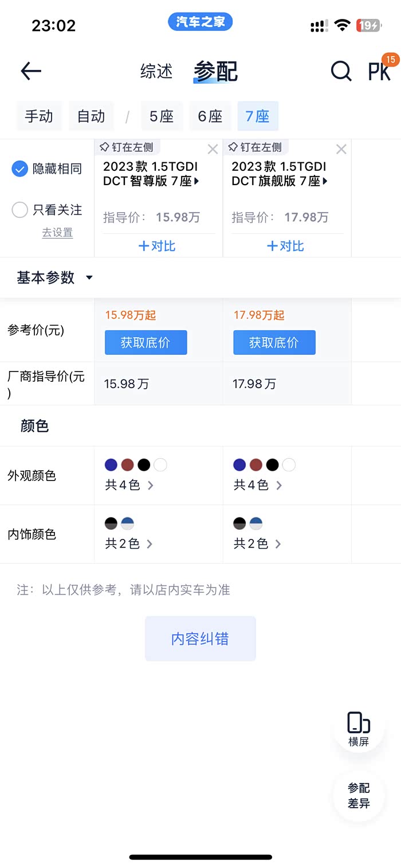Enable the 只看关注 option
Screen dimensions: 401x868
[x=20, y=210]
